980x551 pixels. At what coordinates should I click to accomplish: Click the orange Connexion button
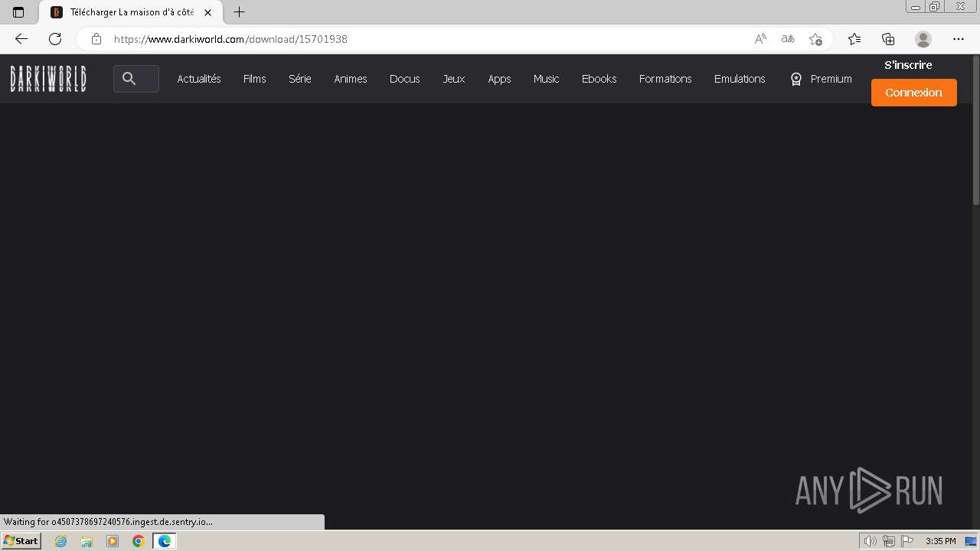pyautogui.click(x=914, y=93)
